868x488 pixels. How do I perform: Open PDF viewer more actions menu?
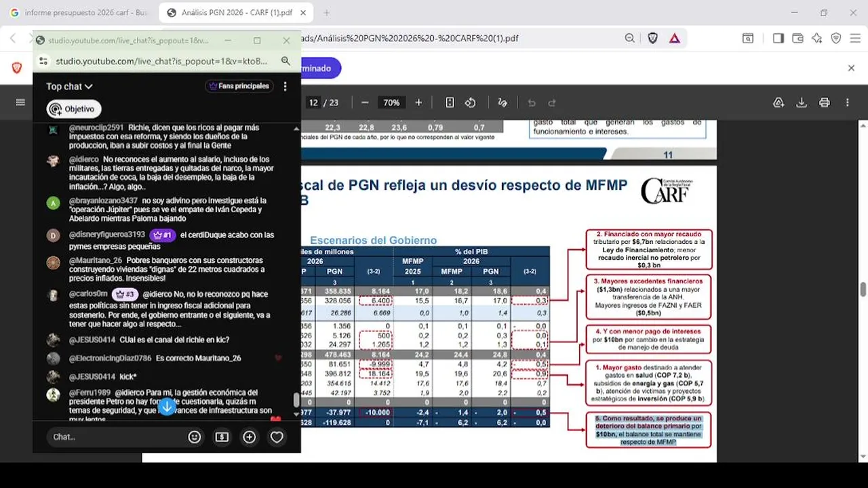click(848, 102)
